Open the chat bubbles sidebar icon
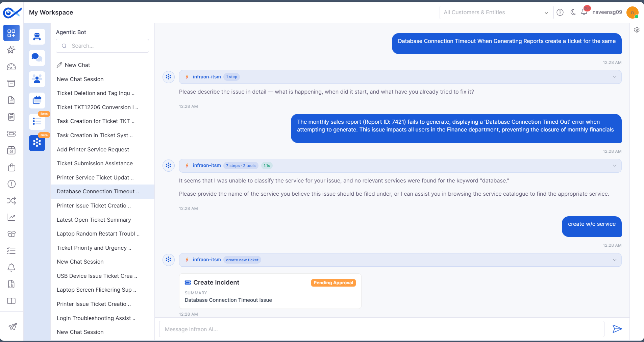644x342 pixels. (x=37, y=58)
